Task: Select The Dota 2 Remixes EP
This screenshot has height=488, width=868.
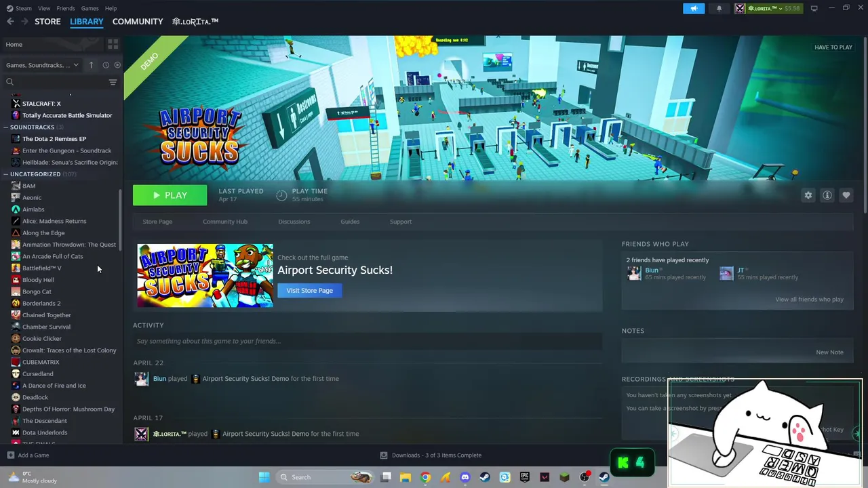Action: (x=54, y=139)
